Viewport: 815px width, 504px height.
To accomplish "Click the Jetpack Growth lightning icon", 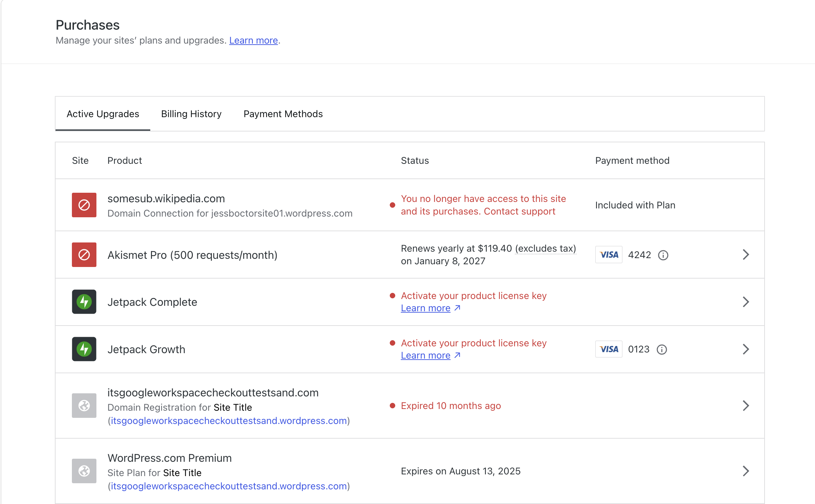I will (x=84, y=349).
